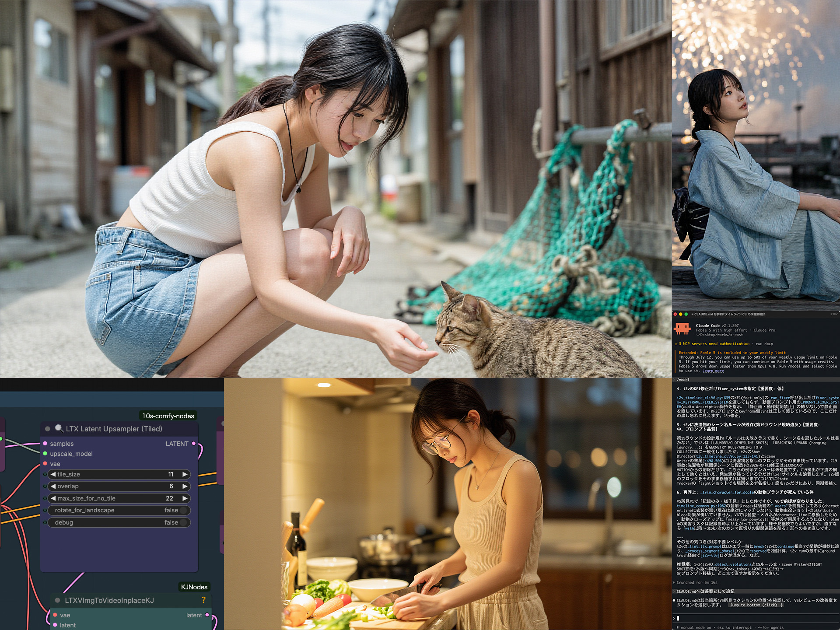Click the MCP warning triangle icon

pos(676,344)
